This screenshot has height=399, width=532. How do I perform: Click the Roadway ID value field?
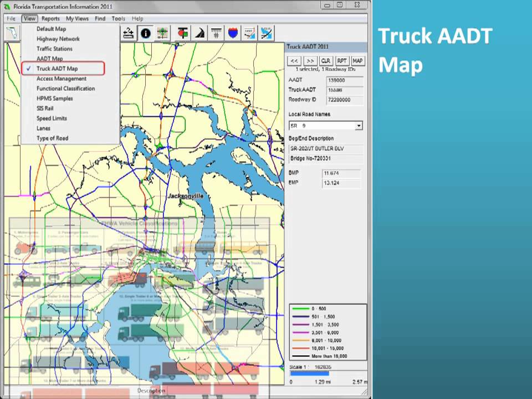click(x=345, y=100)
